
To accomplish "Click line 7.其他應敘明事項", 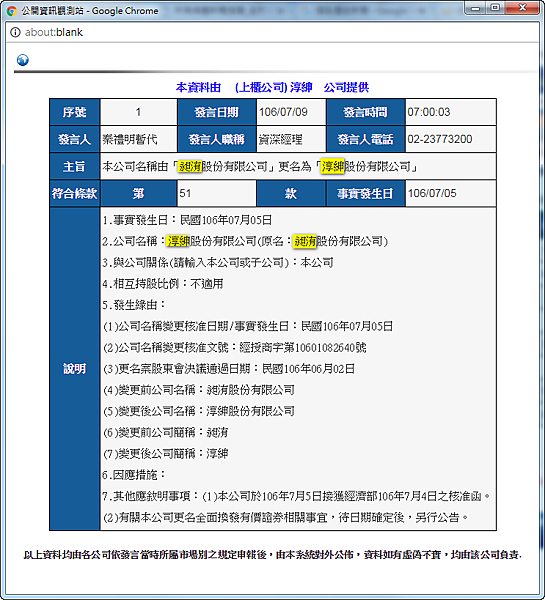I will pyautogui.click(x=296, y=496).
